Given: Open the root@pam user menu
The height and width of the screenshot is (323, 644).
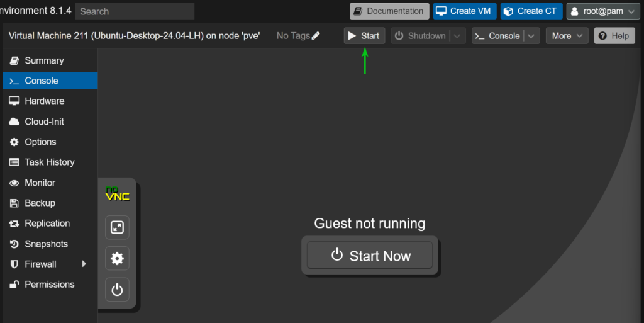Looking at the screenshot, I should coord(603,11).
